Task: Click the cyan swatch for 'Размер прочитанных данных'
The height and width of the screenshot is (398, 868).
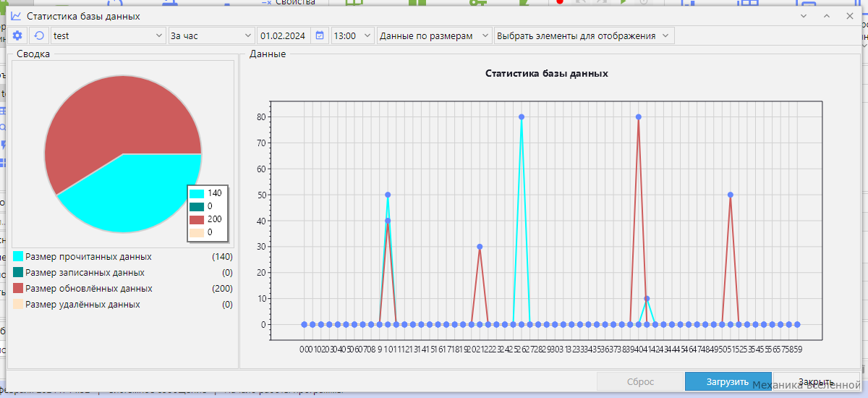Action: (18, 257)
